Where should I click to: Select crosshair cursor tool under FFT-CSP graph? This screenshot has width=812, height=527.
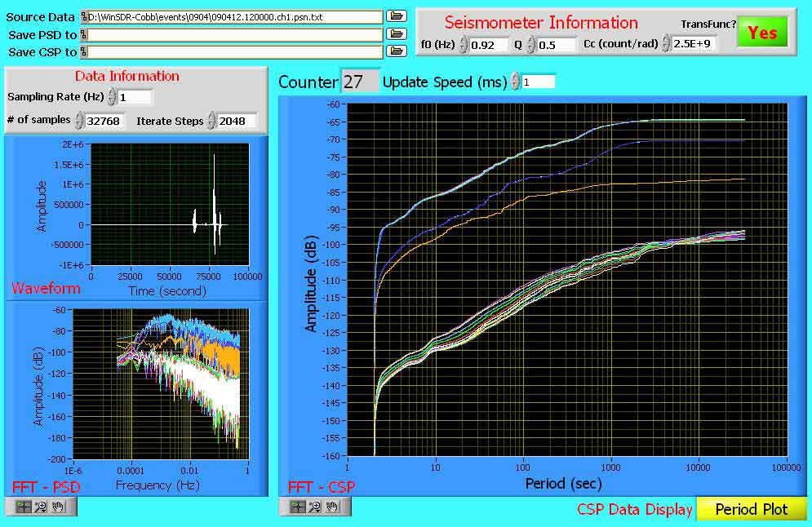click(298, 507)
